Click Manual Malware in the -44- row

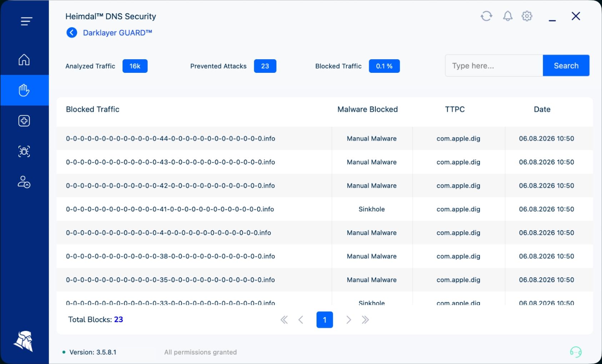point(372,138)
